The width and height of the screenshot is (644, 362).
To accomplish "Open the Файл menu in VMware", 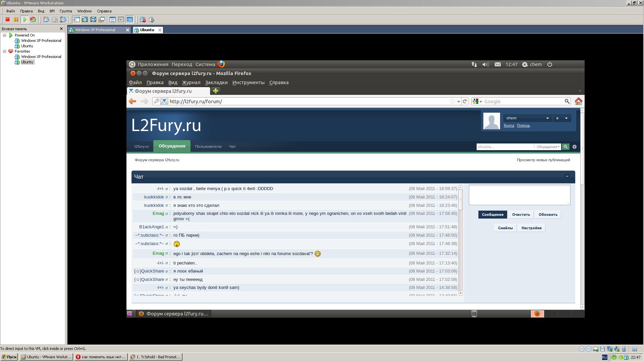I will pyautogui.click(x=10, y=11).
